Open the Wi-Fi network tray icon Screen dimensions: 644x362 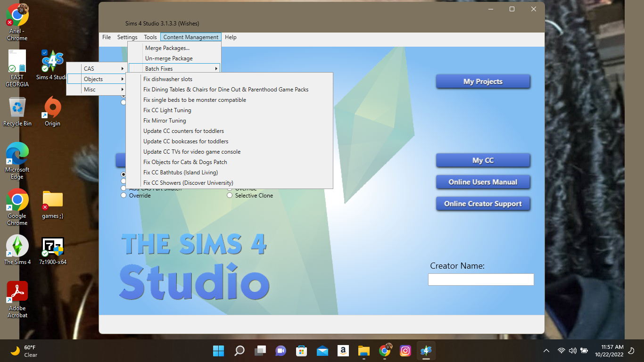tap(561, 351)
